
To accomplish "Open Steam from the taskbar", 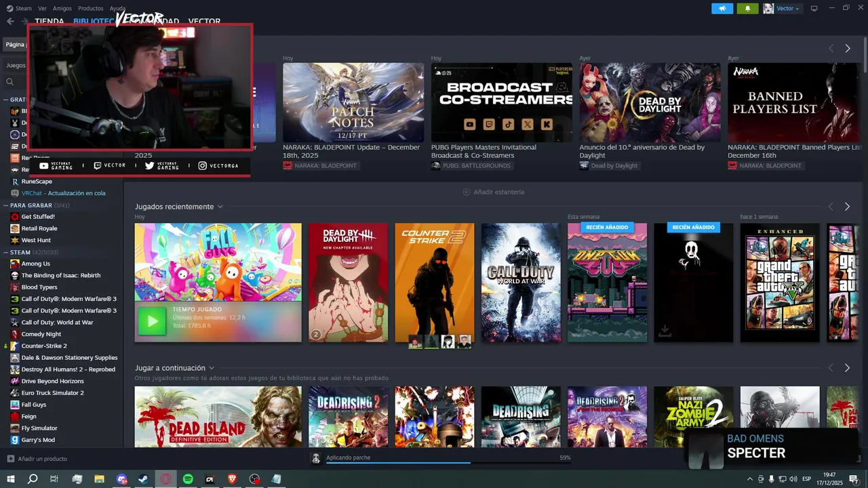I will [144, 479].
